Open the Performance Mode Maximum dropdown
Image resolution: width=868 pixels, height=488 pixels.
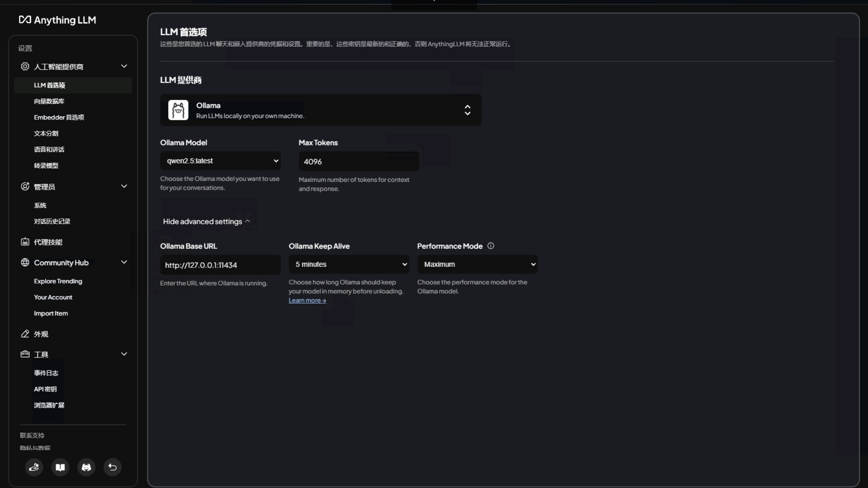pos(477,264)
